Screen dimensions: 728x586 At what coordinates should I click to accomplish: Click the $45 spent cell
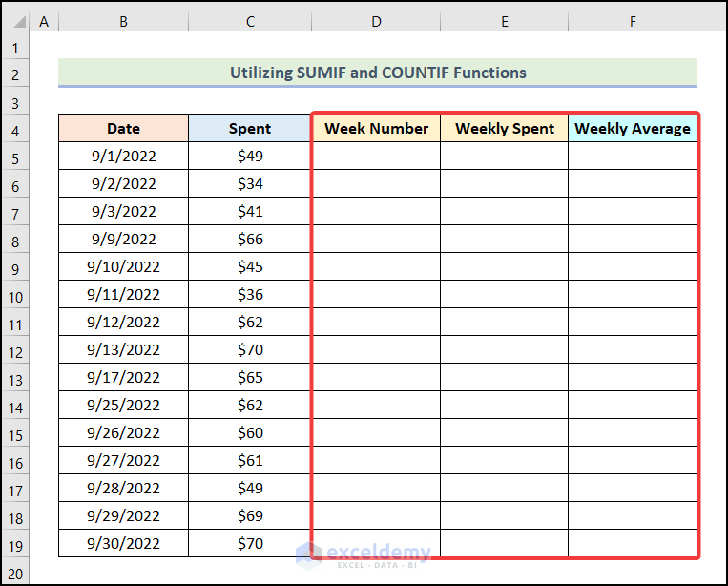(250, 266)
